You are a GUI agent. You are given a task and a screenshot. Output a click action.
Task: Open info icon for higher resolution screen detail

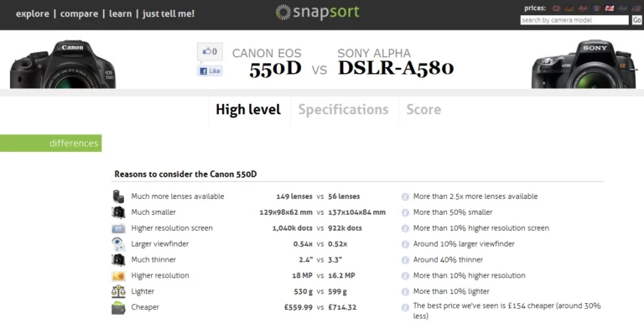point(405,228)
